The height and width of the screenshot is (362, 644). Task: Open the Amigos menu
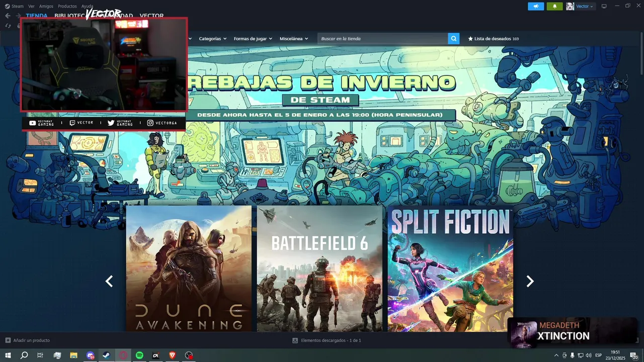coord(46,6)
